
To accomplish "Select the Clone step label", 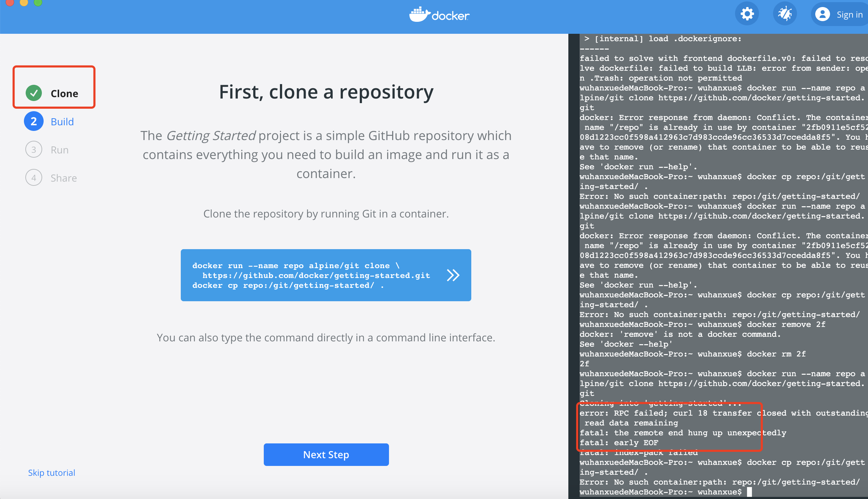I will coord(64,94).
